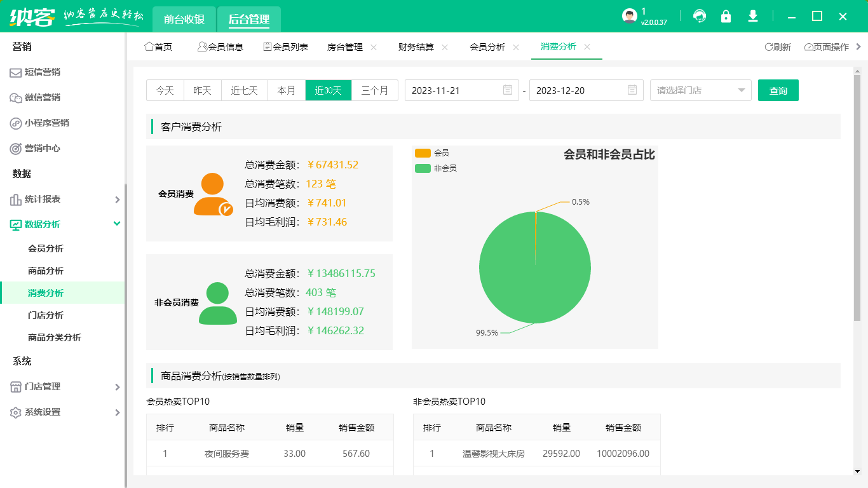Click the 数据分析 monitor icon
868x488 pixels.
point(16,224)
